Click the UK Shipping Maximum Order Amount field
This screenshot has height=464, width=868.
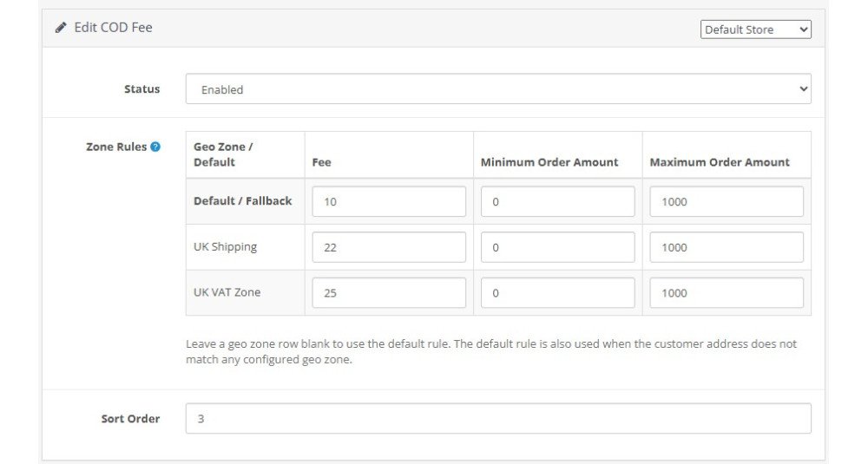coord(727,247)
